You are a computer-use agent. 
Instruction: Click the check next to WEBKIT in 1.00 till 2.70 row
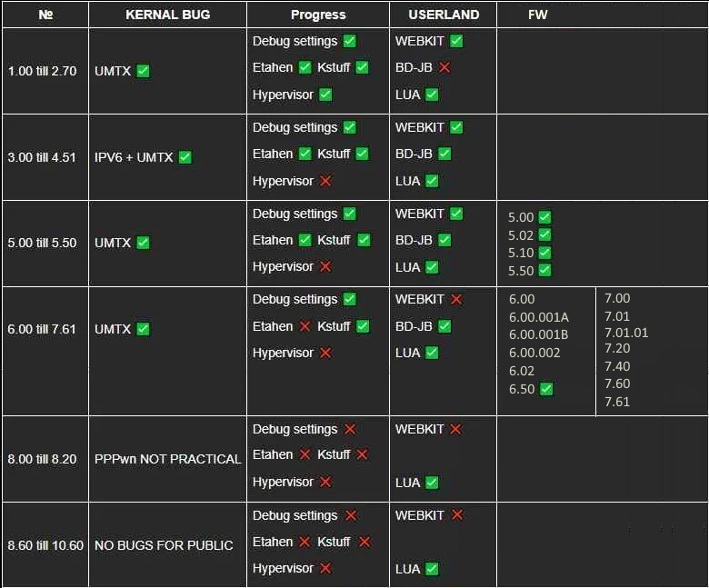(x=456, y=41)
